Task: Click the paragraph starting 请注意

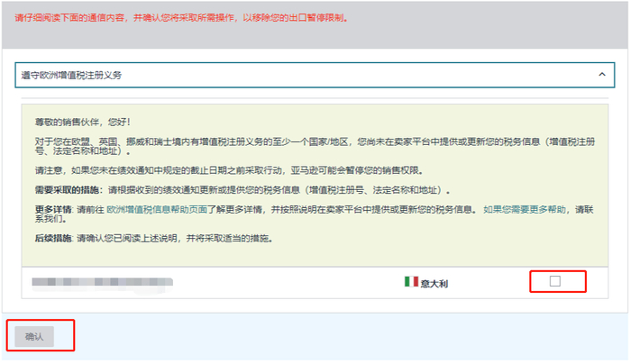Action: pyautogui.click(x=229, y=170)
